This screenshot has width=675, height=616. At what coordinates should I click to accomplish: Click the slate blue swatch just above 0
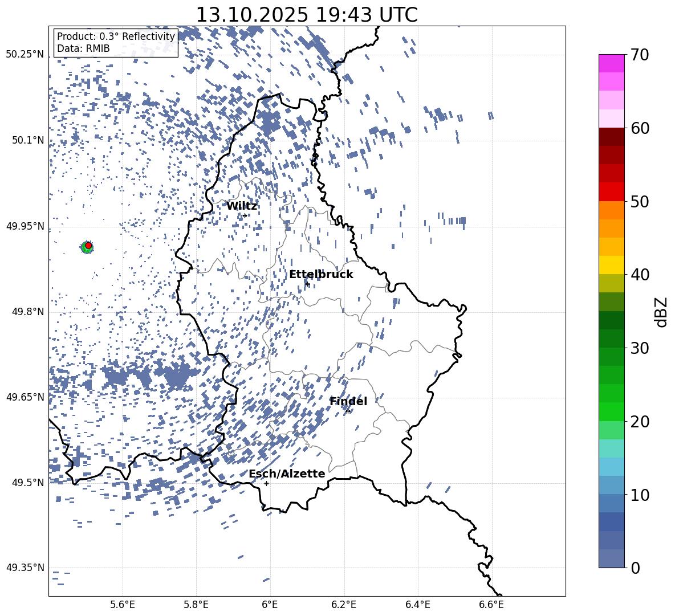point(612,558)
